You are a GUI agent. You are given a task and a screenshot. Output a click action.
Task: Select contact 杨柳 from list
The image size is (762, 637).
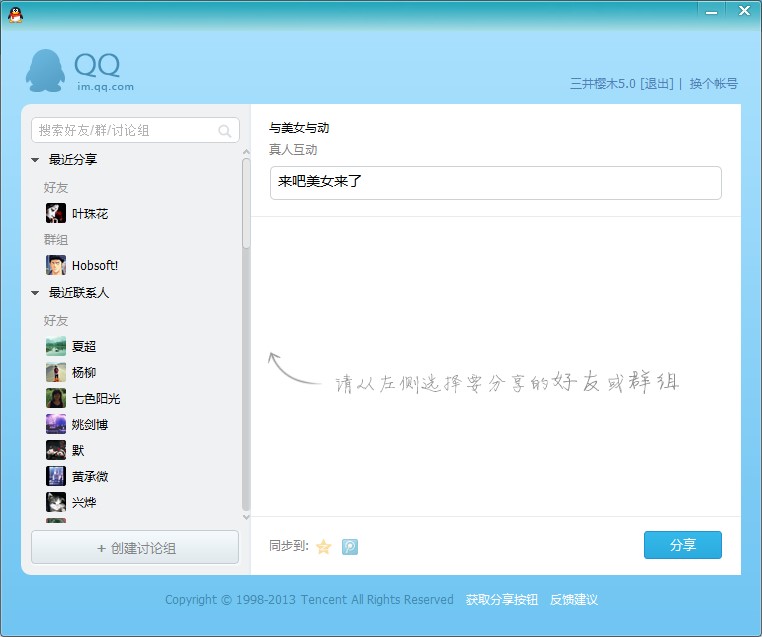pos(84,372)
